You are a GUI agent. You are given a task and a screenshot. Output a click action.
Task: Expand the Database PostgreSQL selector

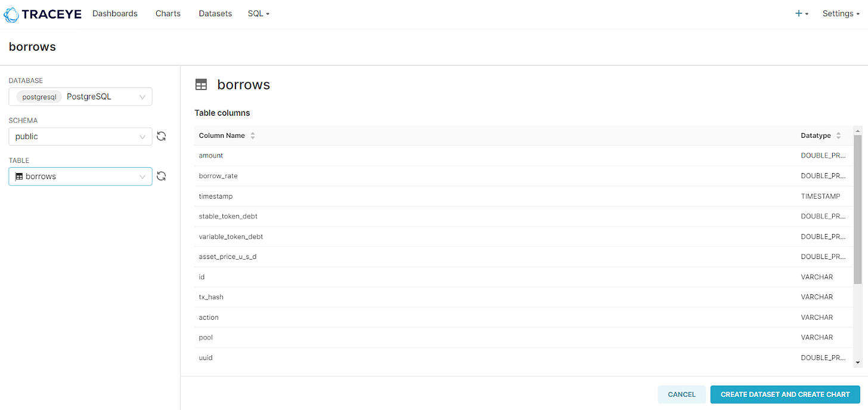point(80,97)
